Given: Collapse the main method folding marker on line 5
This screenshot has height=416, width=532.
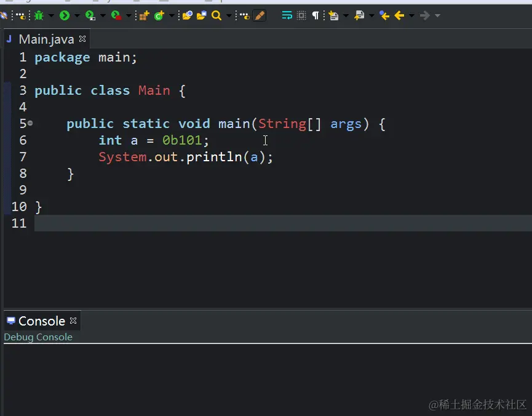Looking at the screenshot, I should (x=30, y=123).
